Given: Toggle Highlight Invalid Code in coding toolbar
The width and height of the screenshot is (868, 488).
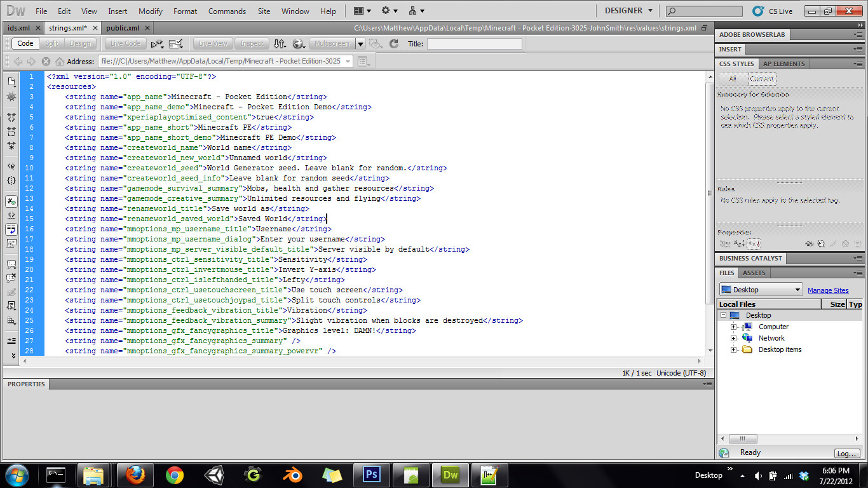Looking at the screenshot, I should pyautogui.click(x=11, y=215).
